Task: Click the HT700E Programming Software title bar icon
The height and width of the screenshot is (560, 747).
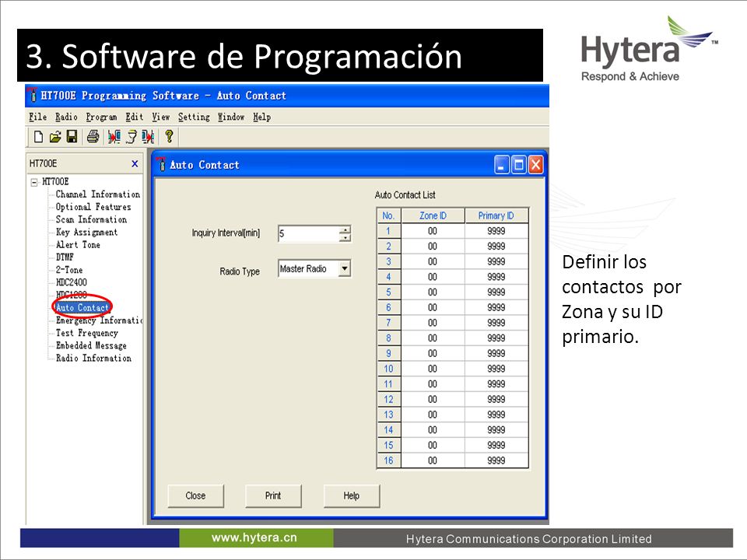Action: (33, 95)
